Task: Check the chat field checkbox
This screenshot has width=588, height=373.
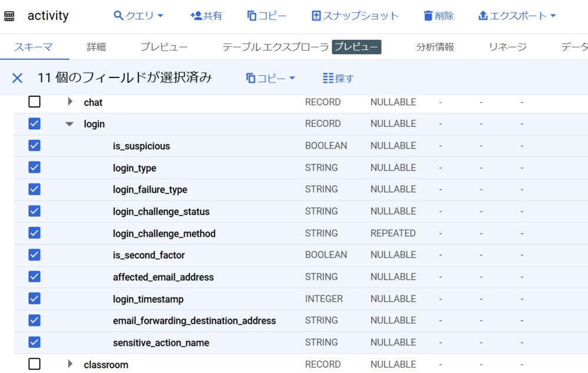Action: click(x=34, y=101)
